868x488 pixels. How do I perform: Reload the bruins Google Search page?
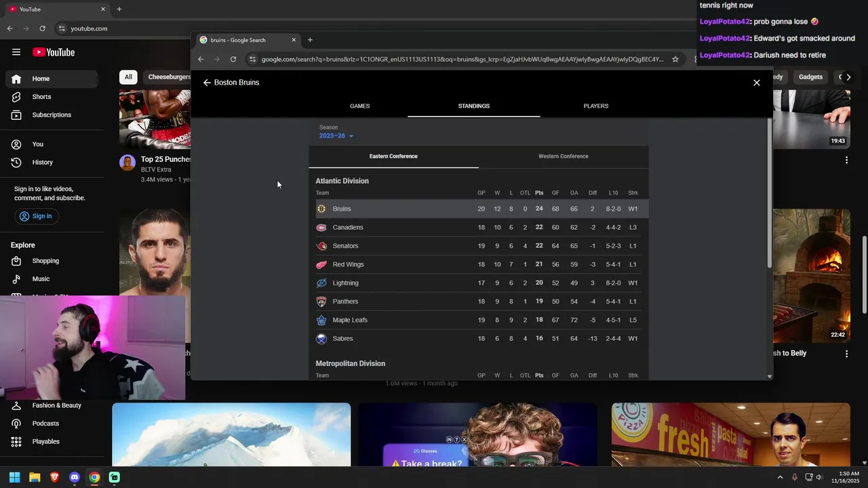pyautogui.click(x=233, y=59)
